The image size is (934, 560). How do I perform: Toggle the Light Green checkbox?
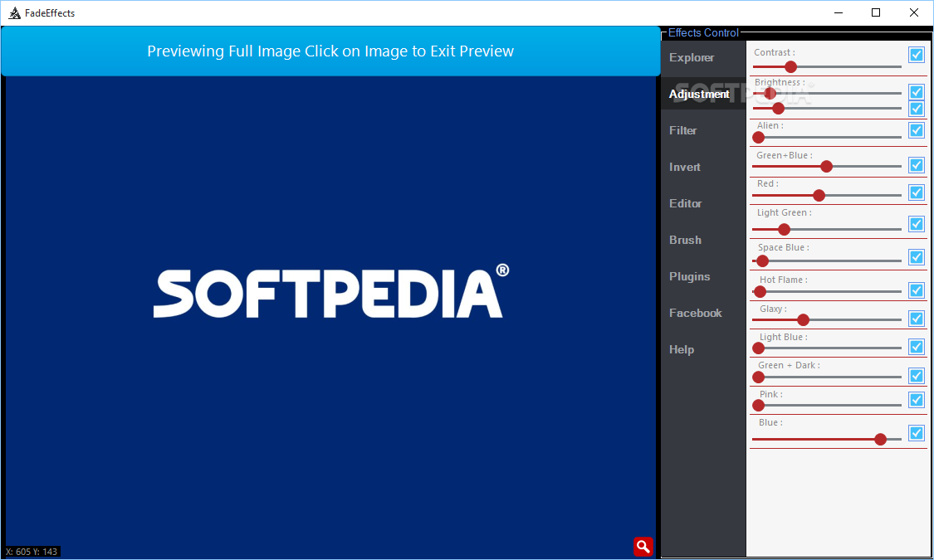(x=916, y=224)
